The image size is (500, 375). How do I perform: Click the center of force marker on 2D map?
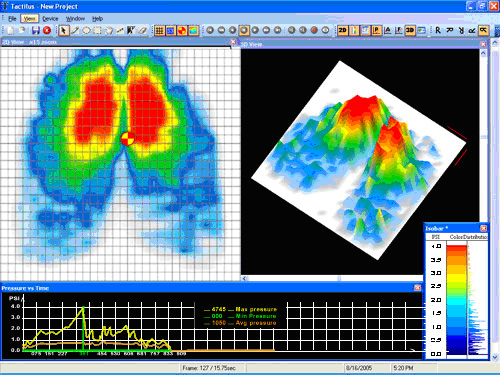[x=127, y=139]
